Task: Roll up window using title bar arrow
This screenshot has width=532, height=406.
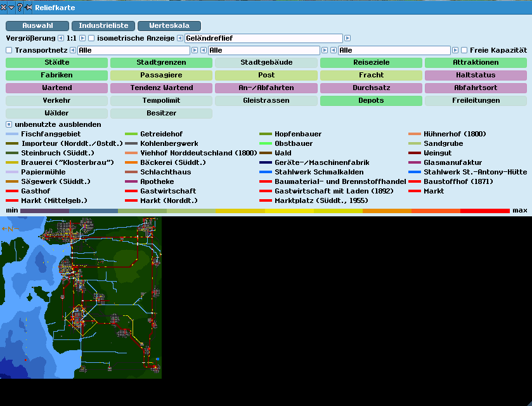Action: pyautogui.click(x=11, y=8)
